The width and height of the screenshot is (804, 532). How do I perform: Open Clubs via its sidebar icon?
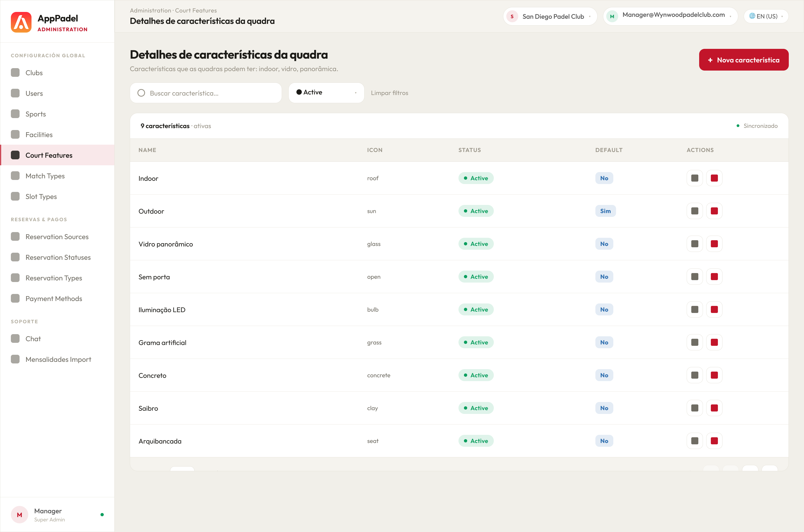pos(15,73)
